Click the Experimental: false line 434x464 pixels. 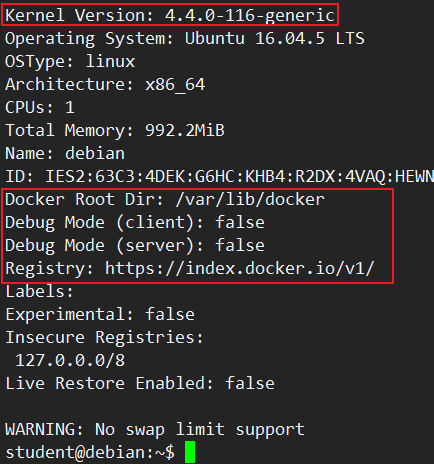(100, 314)
